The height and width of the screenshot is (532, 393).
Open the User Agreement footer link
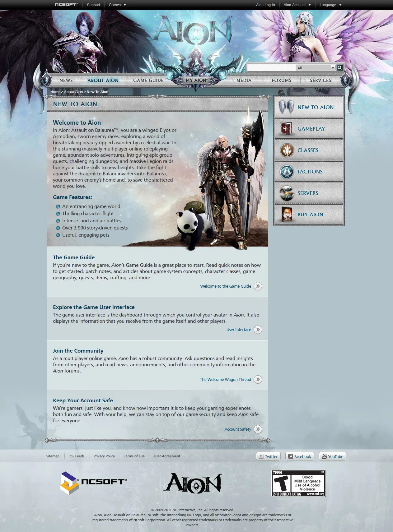coord(167,456)
